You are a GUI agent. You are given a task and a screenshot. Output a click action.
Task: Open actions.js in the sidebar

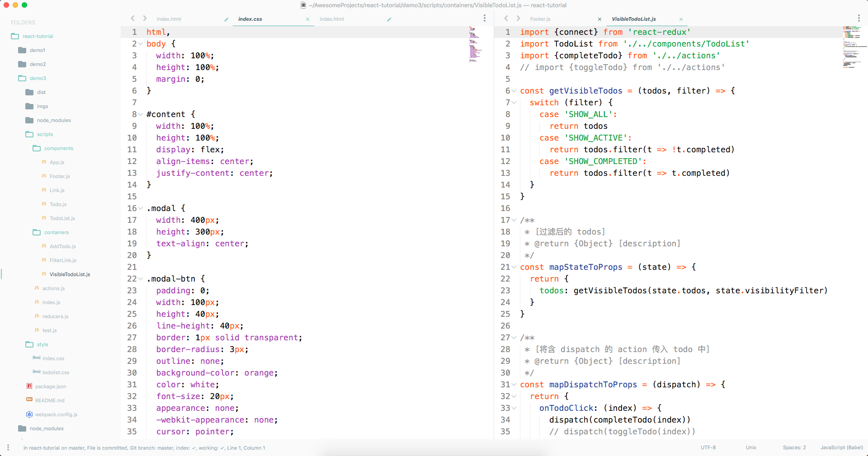53,288
